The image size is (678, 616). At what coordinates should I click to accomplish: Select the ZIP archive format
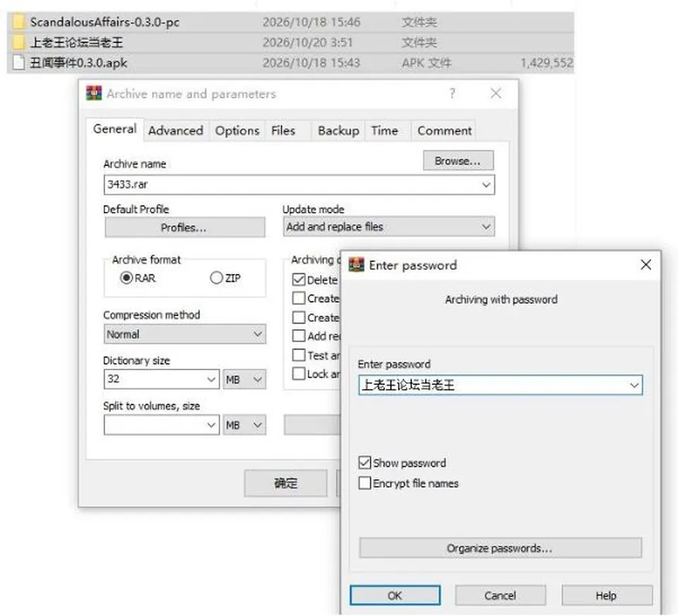[216, 278]
